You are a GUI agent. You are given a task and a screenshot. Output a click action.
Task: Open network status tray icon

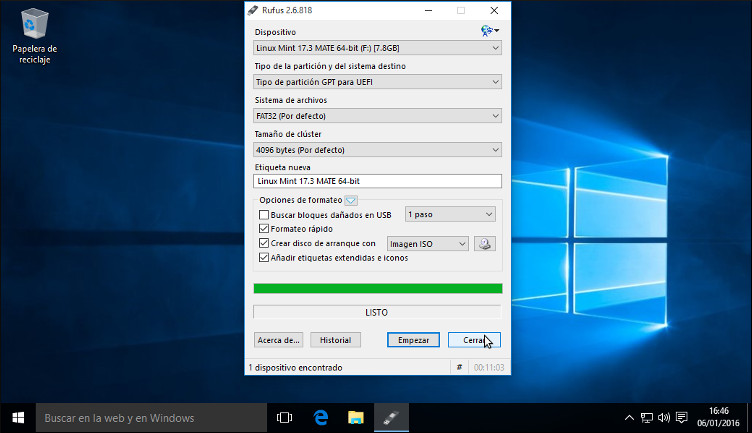[x=646, y=418]
